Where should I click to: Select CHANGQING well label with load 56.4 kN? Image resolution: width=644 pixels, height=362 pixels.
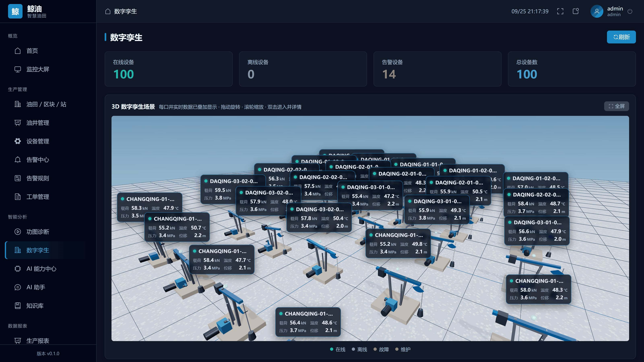[x=308, y=322]
